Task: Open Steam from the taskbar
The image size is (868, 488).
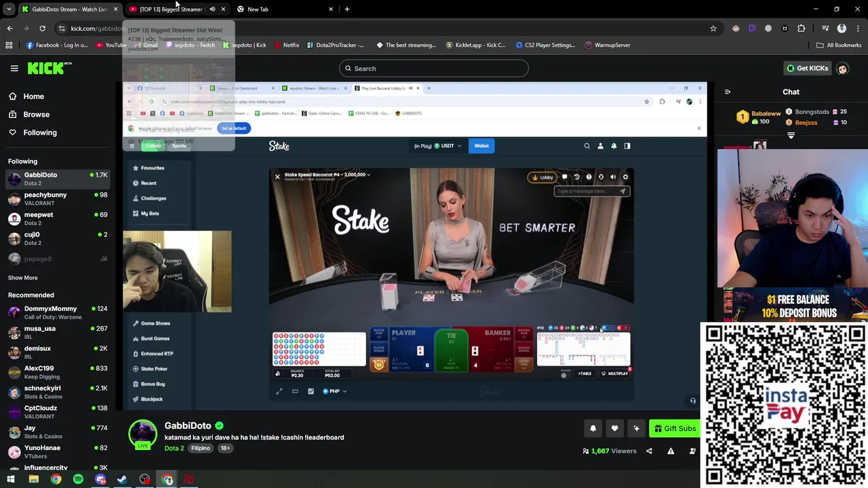Action: tap(123, 480)
